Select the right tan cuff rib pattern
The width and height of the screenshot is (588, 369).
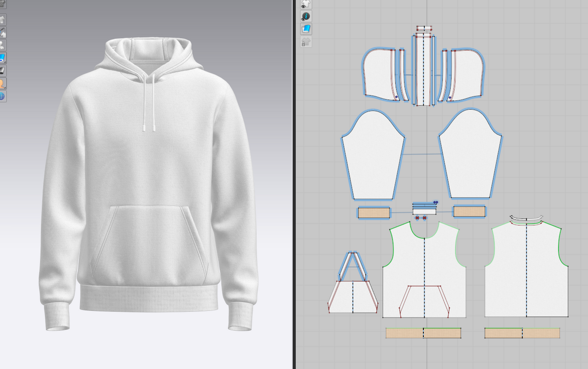click(469, 211)
